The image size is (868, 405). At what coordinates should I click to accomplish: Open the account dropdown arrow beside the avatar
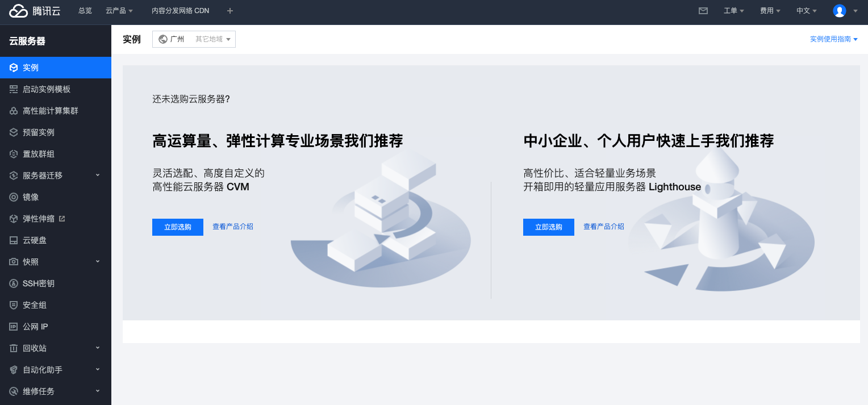point(856,11)
